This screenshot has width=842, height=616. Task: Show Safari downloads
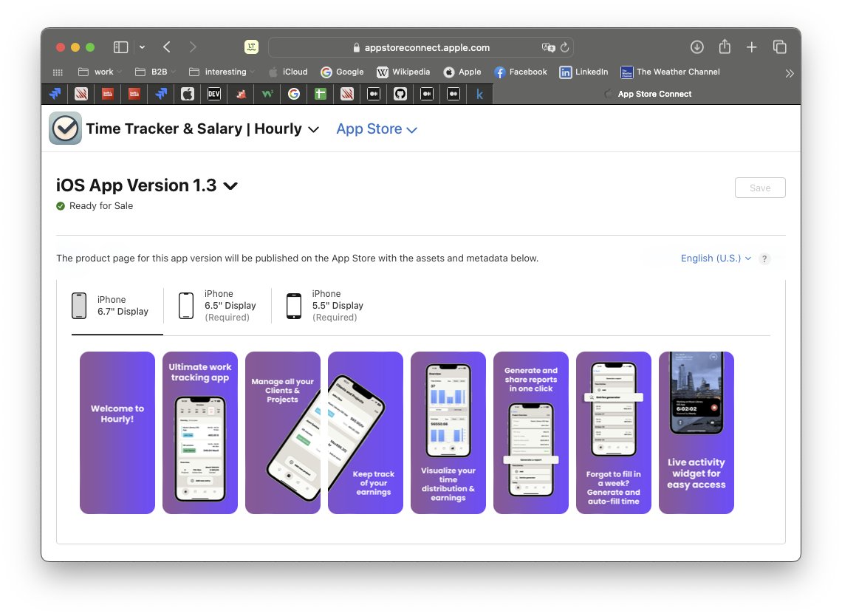697,47
